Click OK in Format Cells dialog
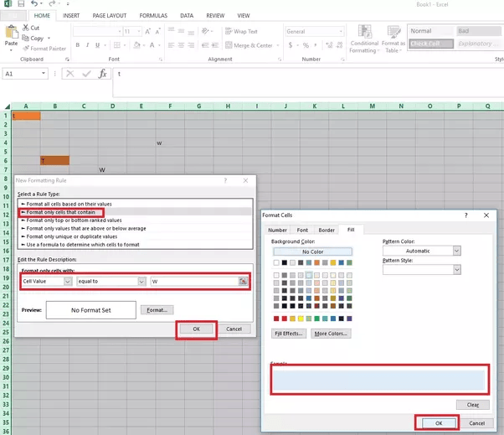This screenshot has width=504, height=435. [439, 423]
